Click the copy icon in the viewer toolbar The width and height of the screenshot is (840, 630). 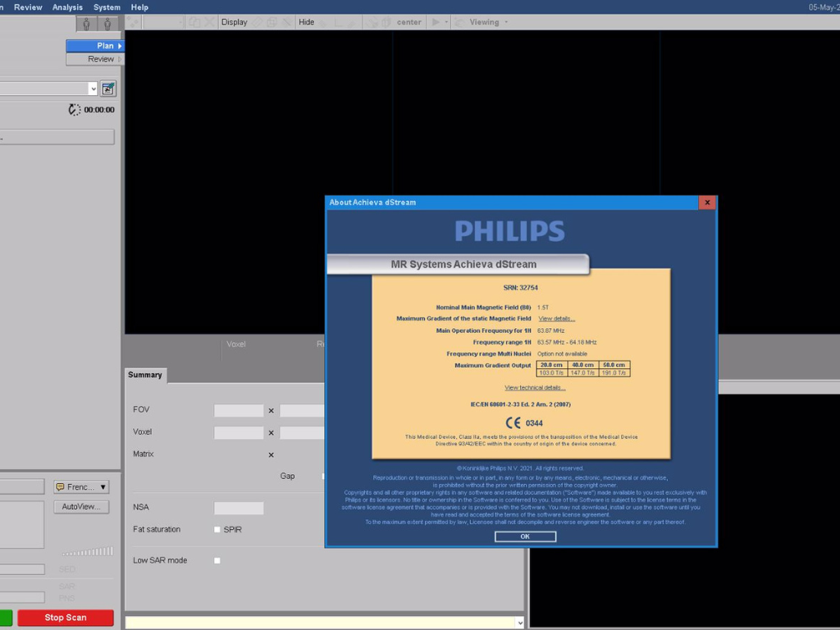pos(194,22)
